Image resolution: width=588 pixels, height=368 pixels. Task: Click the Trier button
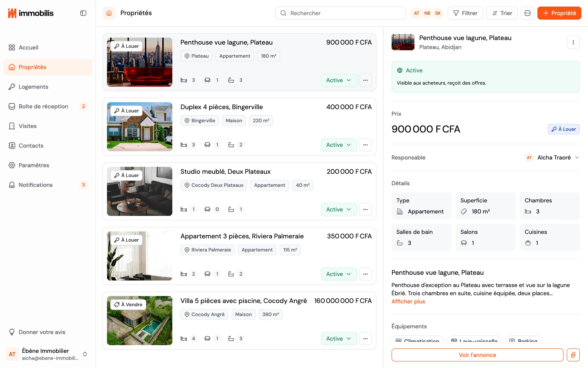point(502,13)
